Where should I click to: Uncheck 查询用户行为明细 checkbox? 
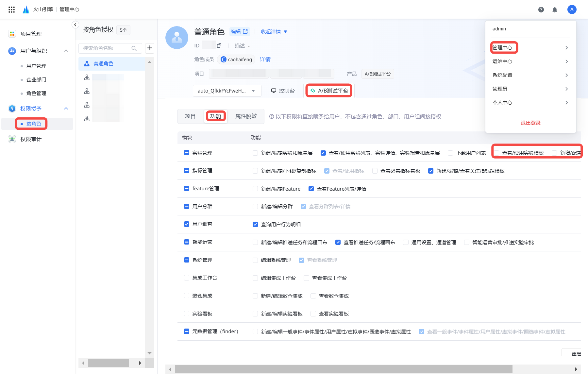coord(255,224)
